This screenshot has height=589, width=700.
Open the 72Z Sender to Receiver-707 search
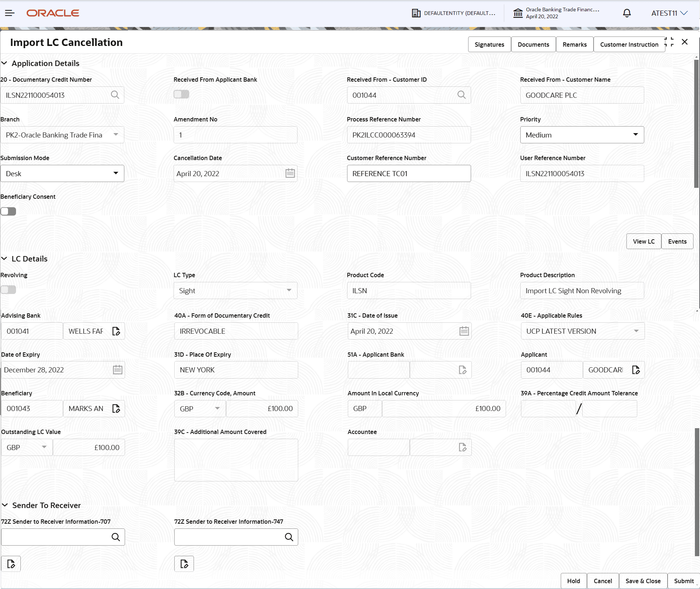116,537
